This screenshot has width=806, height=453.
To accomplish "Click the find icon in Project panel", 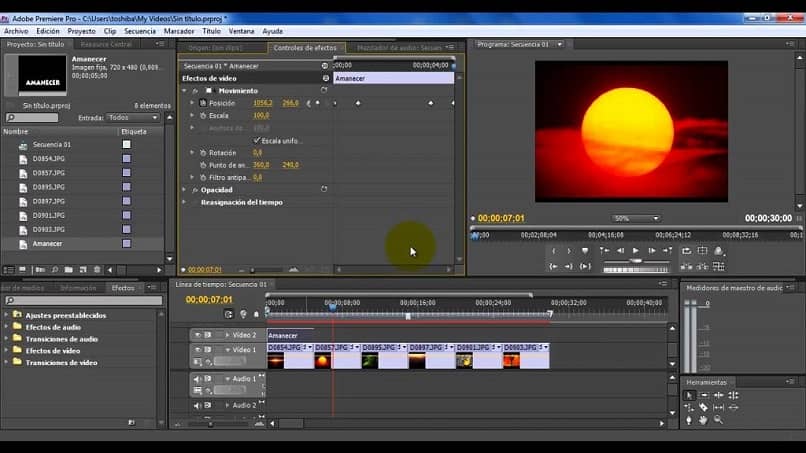I will point(55,269).
